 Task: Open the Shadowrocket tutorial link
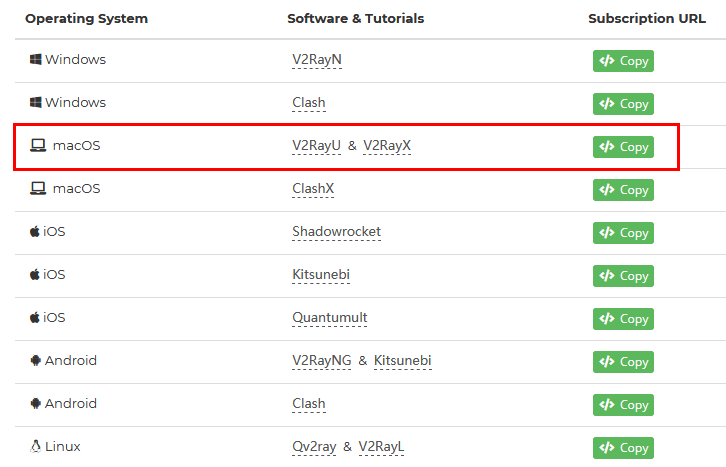point(336,232)
